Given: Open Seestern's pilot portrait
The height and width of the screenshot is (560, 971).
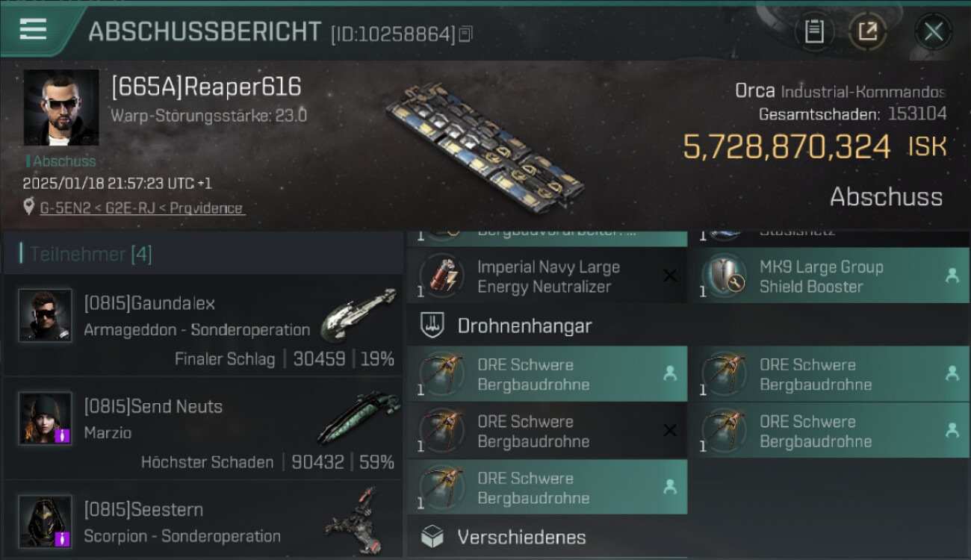Looking at the screenshot, I should click(x=46, y=522).
